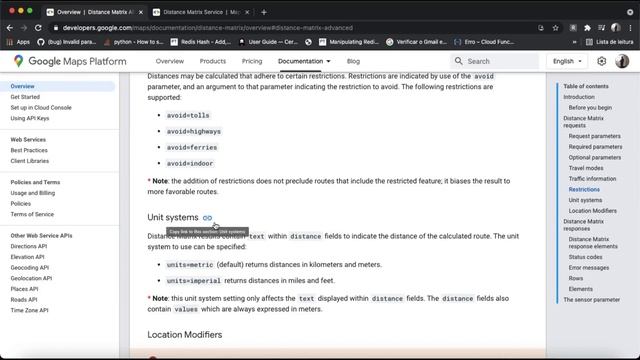
Task: Copy link via Unit systems chain icon
Action: pos(207,218)
